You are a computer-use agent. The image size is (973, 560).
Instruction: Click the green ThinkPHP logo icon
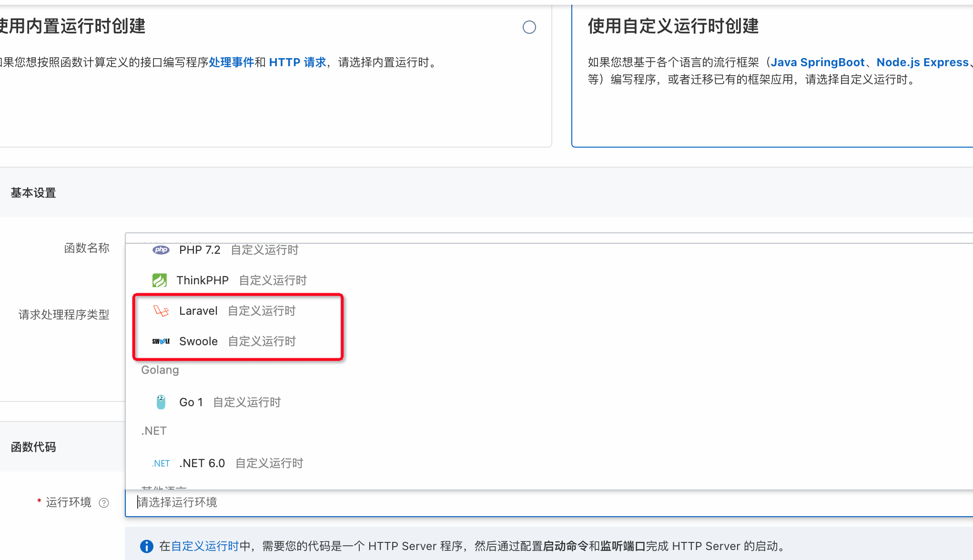tap(160, 280)
